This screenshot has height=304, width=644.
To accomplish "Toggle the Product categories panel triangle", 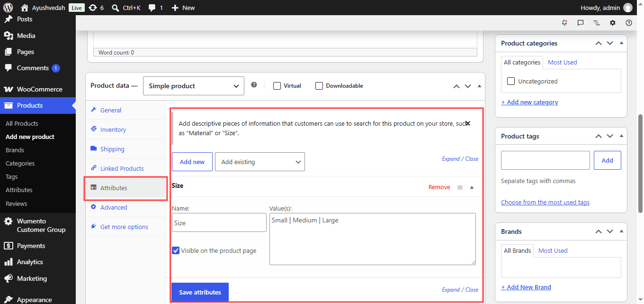I will 621,43.
